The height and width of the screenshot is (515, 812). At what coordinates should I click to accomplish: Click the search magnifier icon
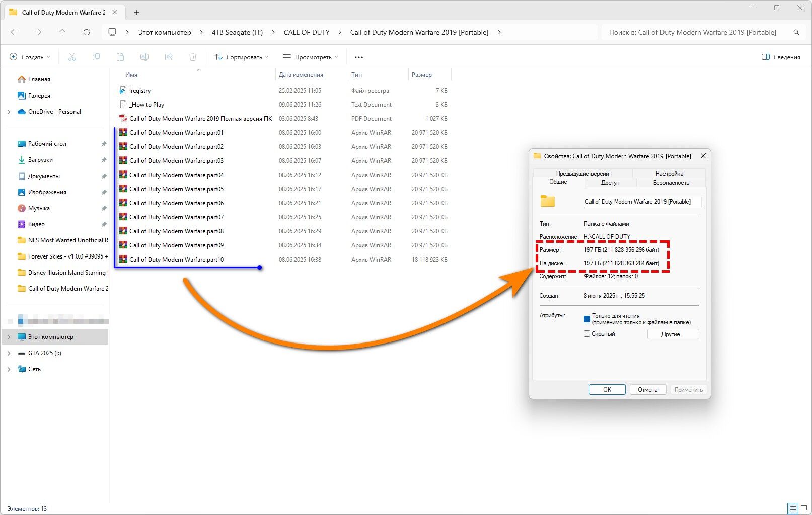click(796, 32)
